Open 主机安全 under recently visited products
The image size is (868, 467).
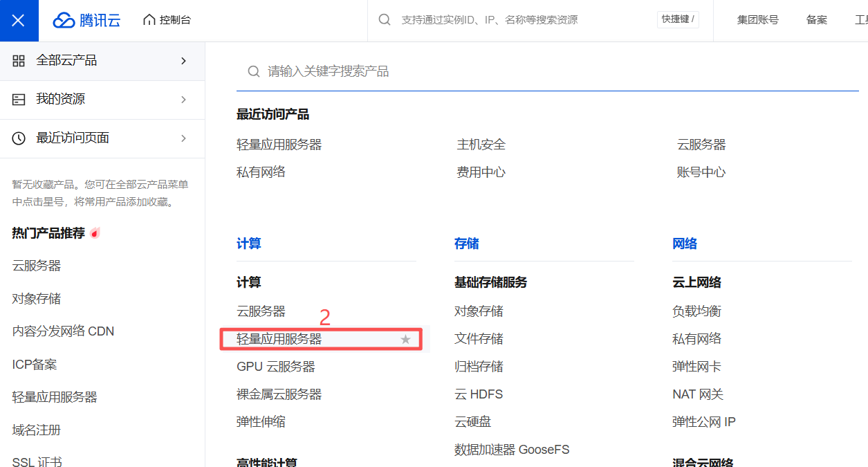[x=481, y=145]
